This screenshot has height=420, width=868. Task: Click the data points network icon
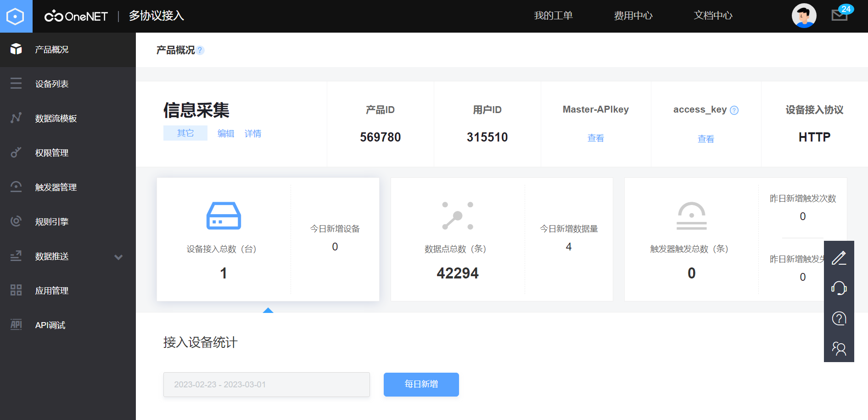(458, 216)
